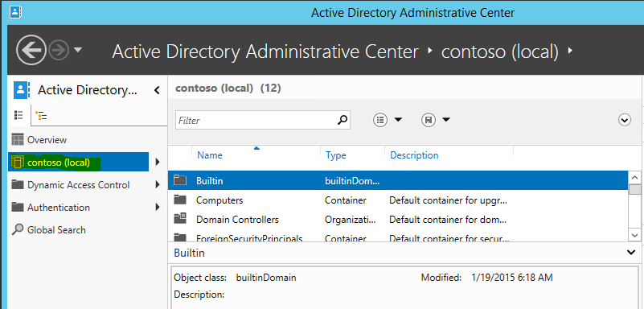Click the Authentication folder icon
This screenshot has width=644, height=309.
[18, 207]
